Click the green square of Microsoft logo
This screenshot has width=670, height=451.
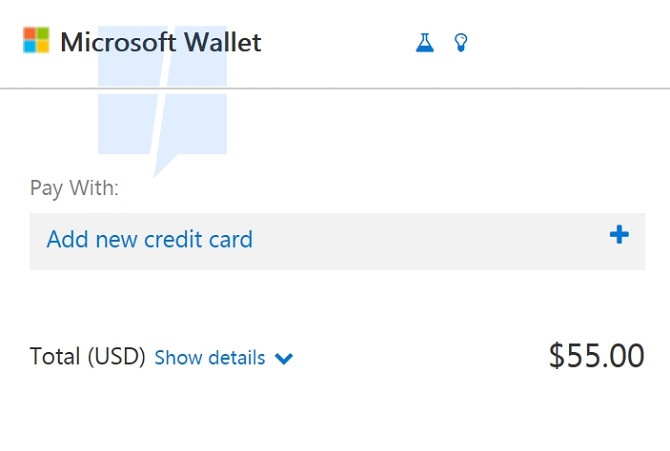pyautogui.click(x=43, y=34)
